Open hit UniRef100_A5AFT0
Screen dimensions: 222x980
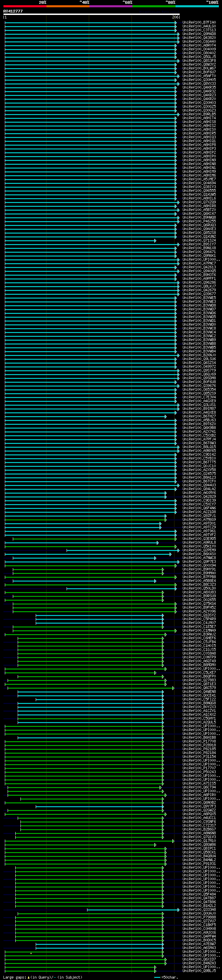coord(199,76)
